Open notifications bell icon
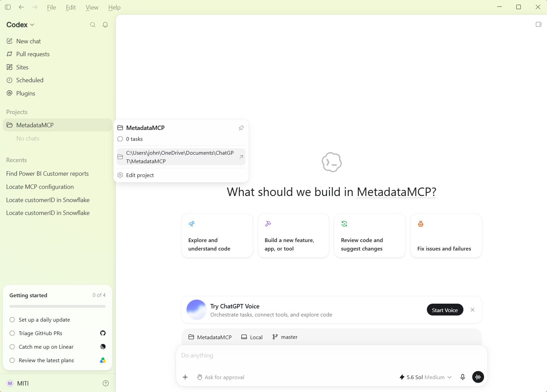This screenshot has width=547, height=392. (105, 25)
